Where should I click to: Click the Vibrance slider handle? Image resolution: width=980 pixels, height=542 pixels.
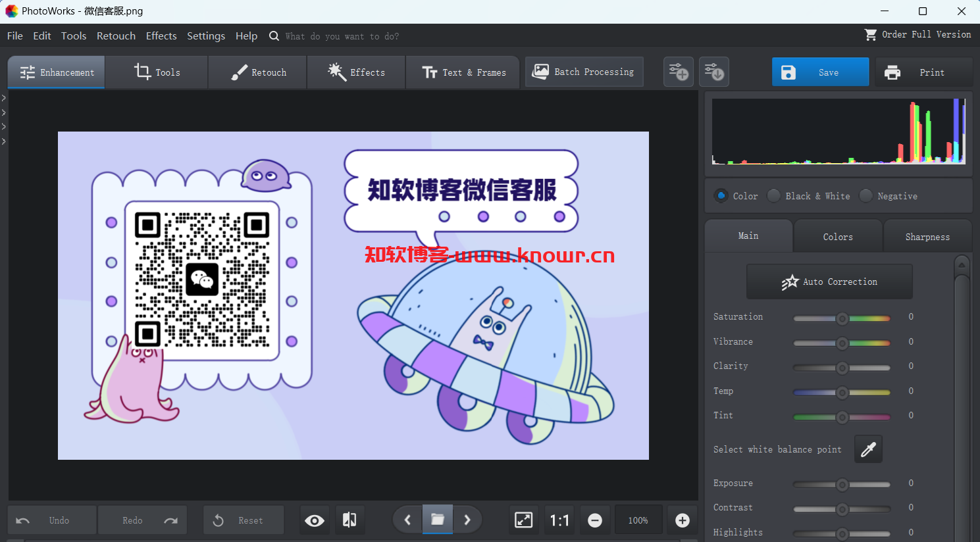(x=842, y=343)
